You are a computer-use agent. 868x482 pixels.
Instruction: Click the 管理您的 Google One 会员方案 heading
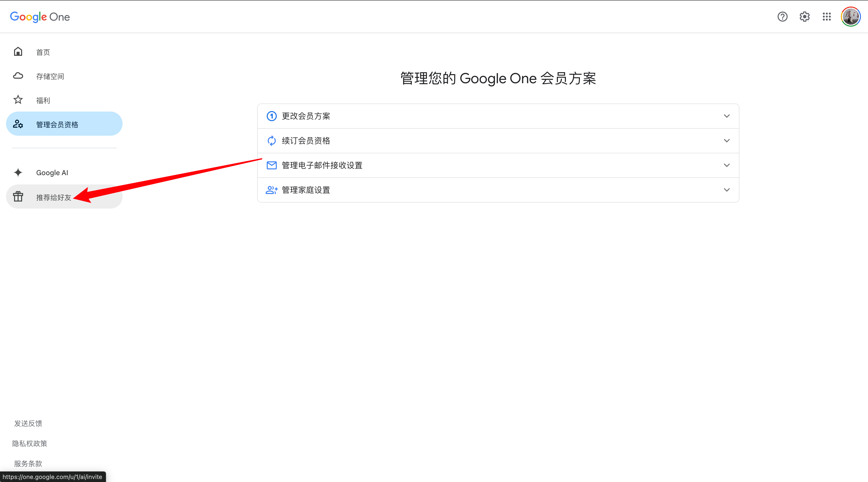[x=498, y=78]
